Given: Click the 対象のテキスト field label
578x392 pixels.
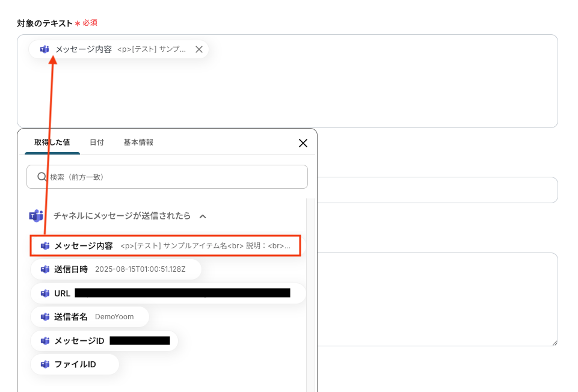Looking at the screenshot, I should click(45, 23).
